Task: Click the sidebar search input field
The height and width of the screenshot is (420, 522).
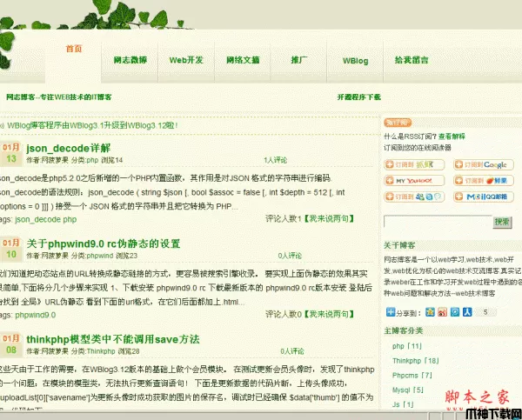Action: point(438,222)
